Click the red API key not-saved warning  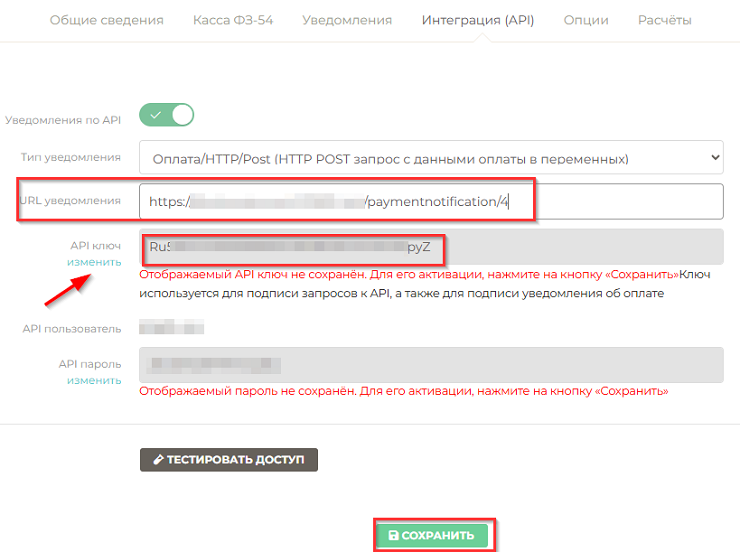coord(409,274)
